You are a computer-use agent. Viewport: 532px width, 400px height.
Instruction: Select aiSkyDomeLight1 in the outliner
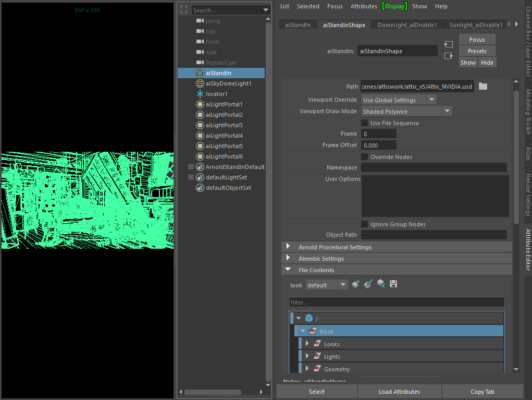coord(228,83)
